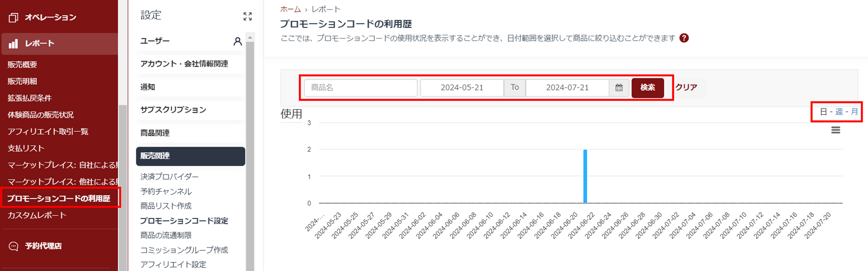Screen dimensions: 868x271
Task: Click the help question mark icon
Action: [x=684, y=38]
